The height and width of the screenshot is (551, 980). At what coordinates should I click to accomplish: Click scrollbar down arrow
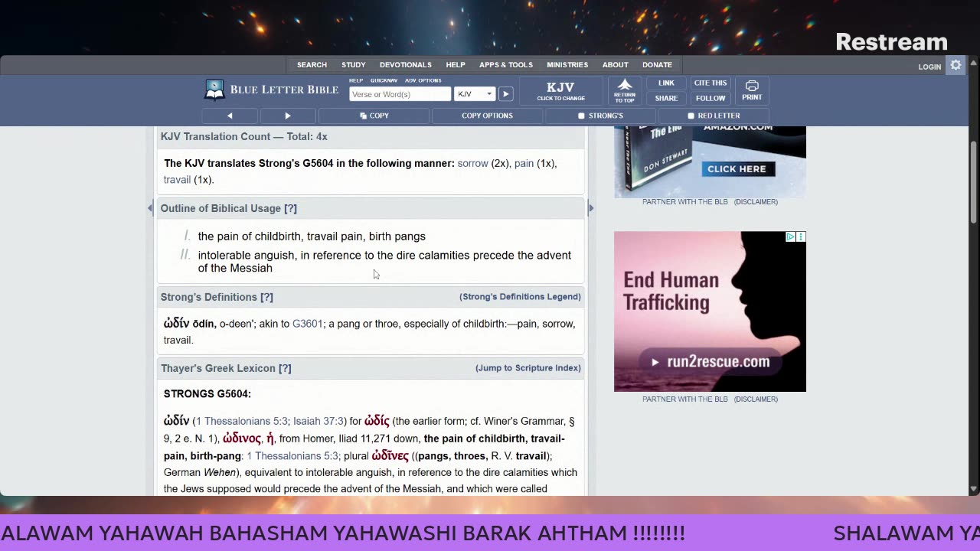coord(974,489)
